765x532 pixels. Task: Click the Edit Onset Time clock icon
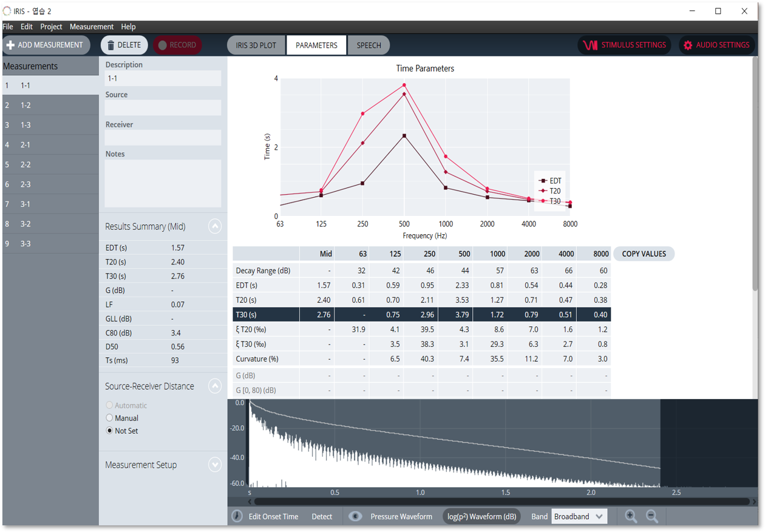[237, 516]
